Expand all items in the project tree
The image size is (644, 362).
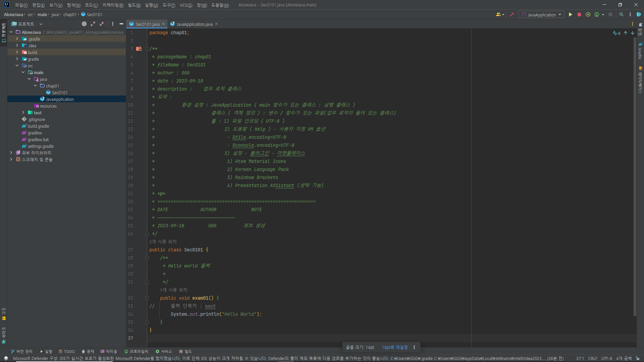[x=93, y=24]
